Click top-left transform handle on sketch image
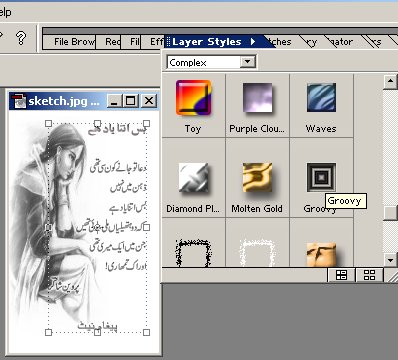The width and height of the screenshot is (398, 360). 48,124
